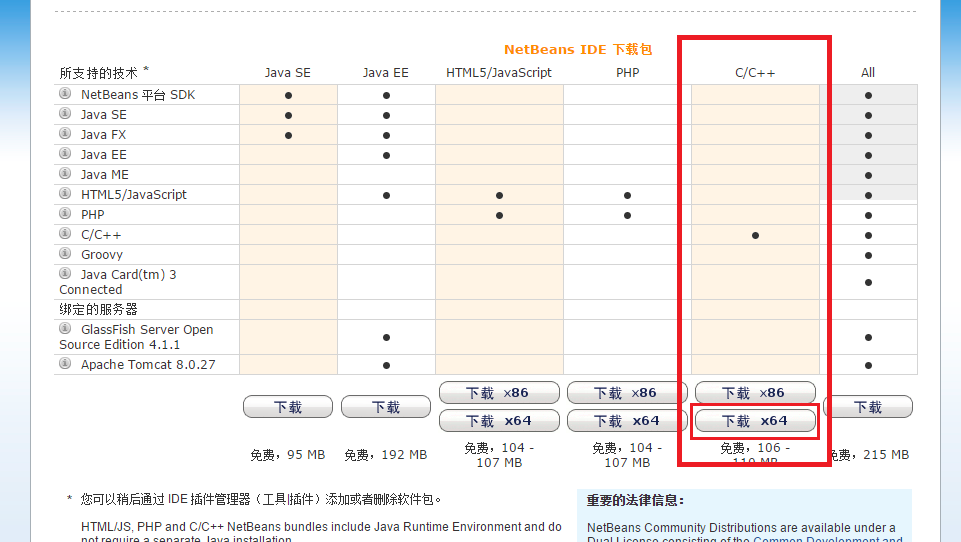Download HTML5/JavaScript x86 bundle
961x542 pixels.
(x=499, y=392)
